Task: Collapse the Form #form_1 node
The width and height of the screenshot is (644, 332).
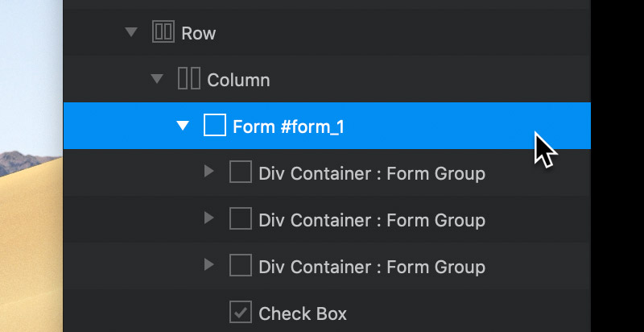Action: tap(183, 126)
